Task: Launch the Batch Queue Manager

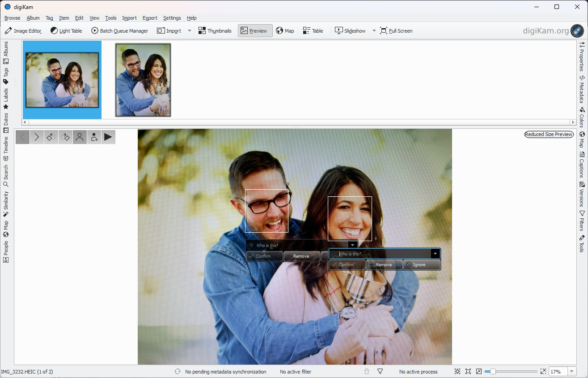Action: (x=119, y=31)
